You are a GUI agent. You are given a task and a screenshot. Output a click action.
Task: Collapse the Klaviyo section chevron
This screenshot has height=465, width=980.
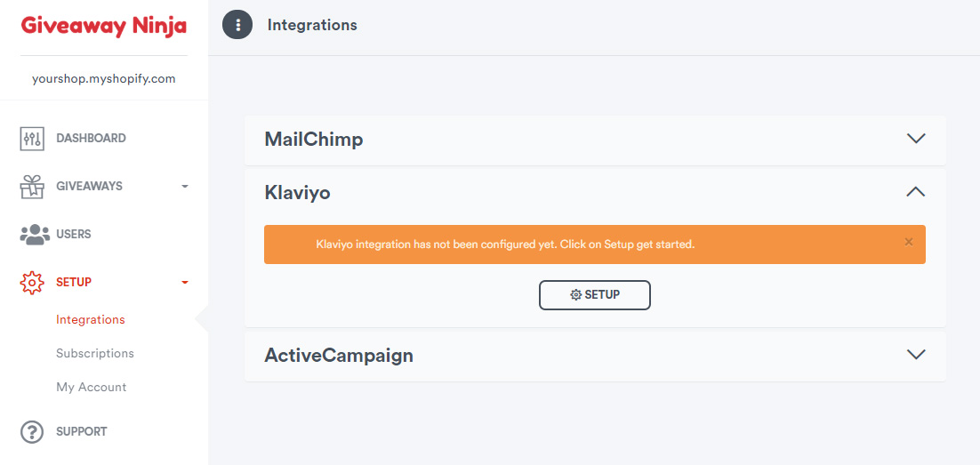916,192
